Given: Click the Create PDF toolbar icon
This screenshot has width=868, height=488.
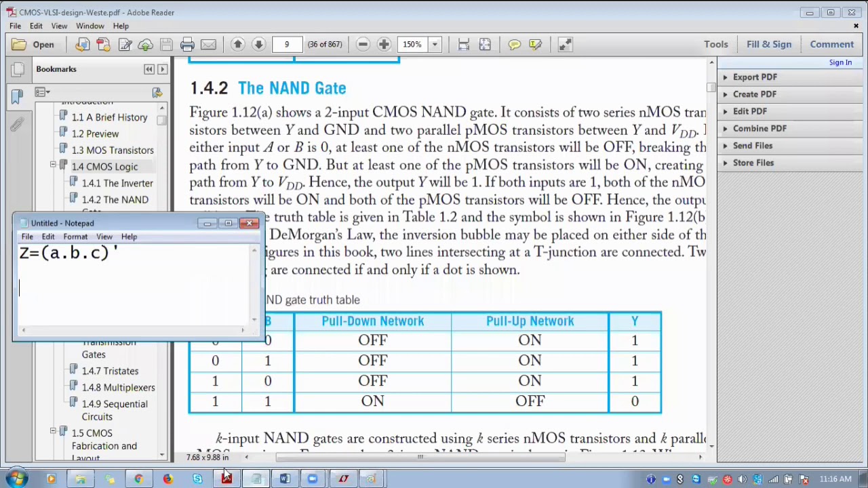Looking at the screenshot, I should (x=103, y=45).
